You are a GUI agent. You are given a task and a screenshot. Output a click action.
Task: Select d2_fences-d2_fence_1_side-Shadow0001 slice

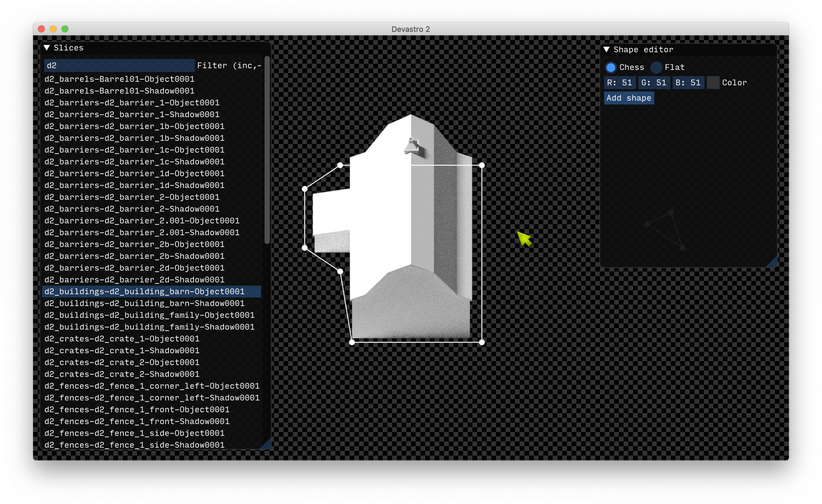tap(152, 445)
